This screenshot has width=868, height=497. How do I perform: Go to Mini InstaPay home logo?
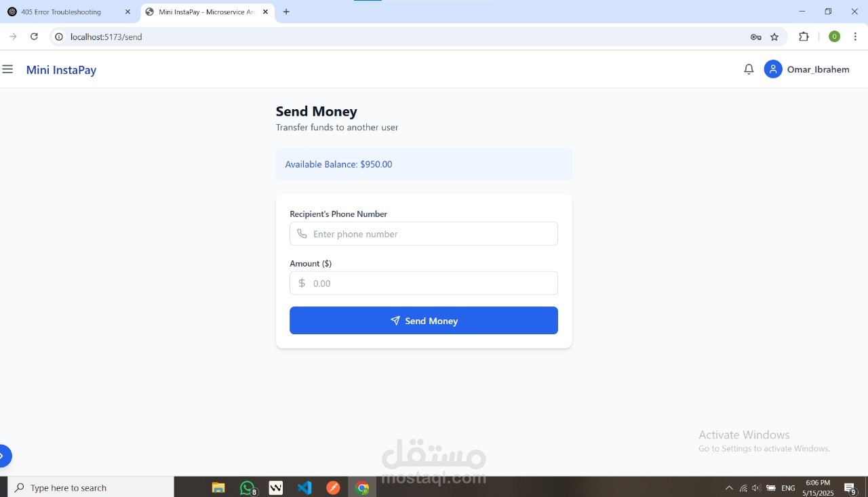[x=61, y=70]
